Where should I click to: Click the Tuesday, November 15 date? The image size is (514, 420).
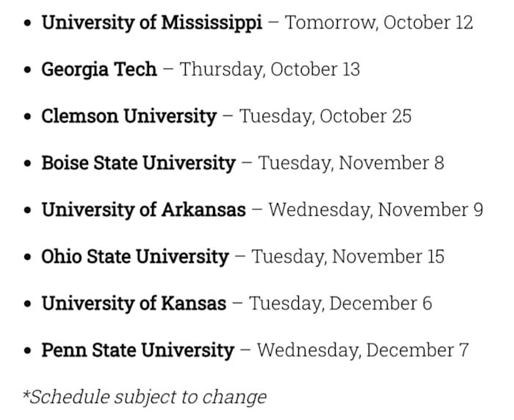click(348, 257)
